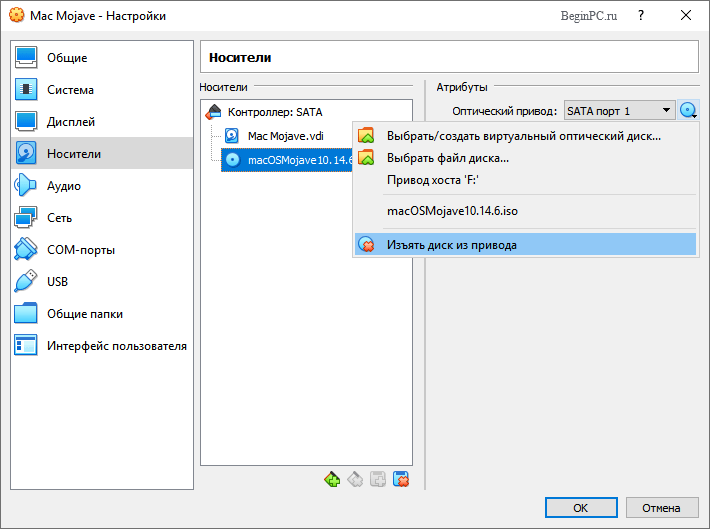Open the Интерфейс пользователя settings section

point(102,346)
